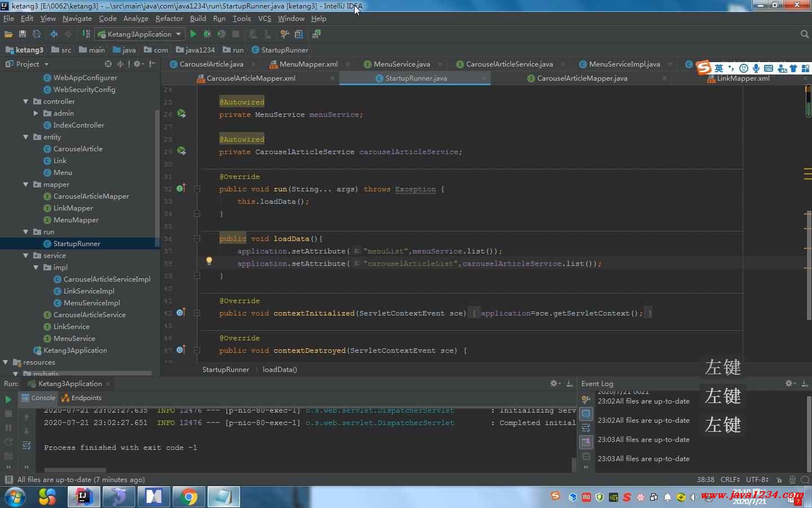Hide the Project tool window
812x508 pixels.
point(152,64)
